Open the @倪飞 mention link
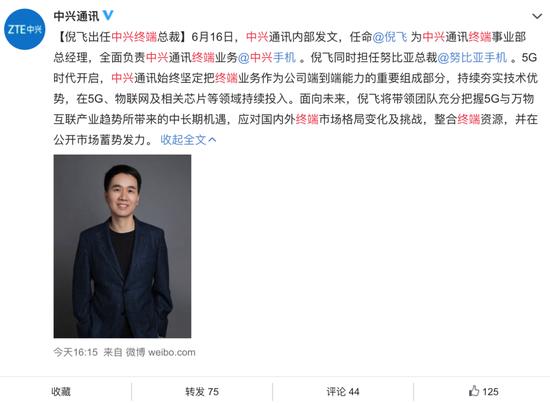The image size is (550, 403). tap(390, 36)
